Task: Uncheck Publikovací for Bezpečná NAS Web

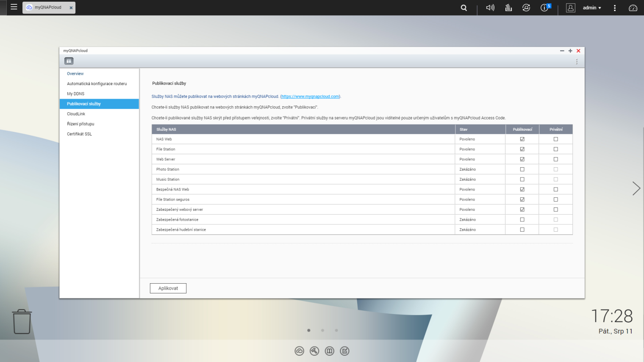Action: point(522,190)
